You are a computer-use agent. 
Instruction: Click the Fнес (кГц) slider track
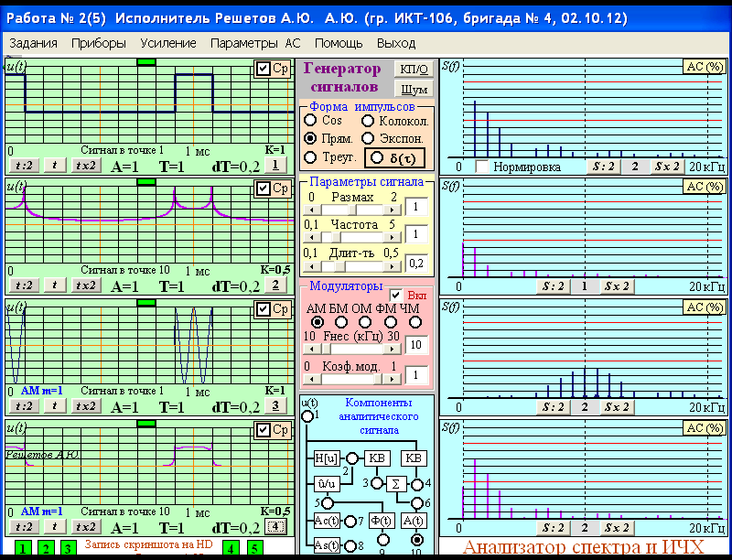point(352,348)
